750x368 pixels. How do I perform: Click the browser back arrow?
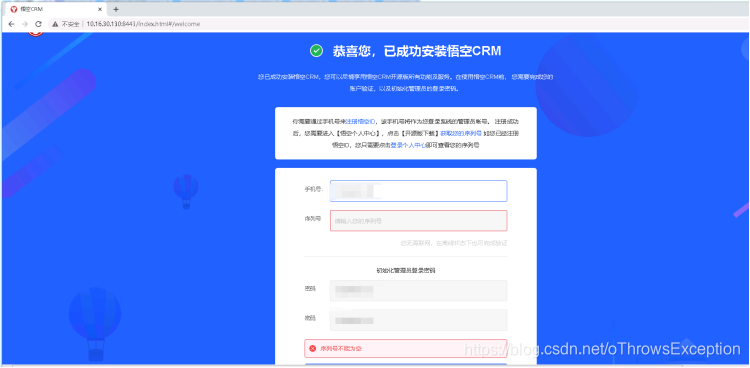coord(11,24)
